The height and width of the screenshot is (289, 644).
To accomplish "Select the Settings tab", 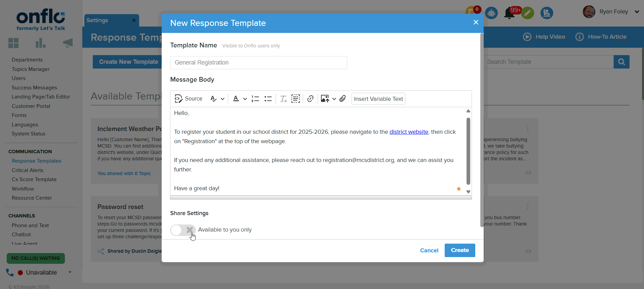I will pyautogui.click(x=97, y=20).
